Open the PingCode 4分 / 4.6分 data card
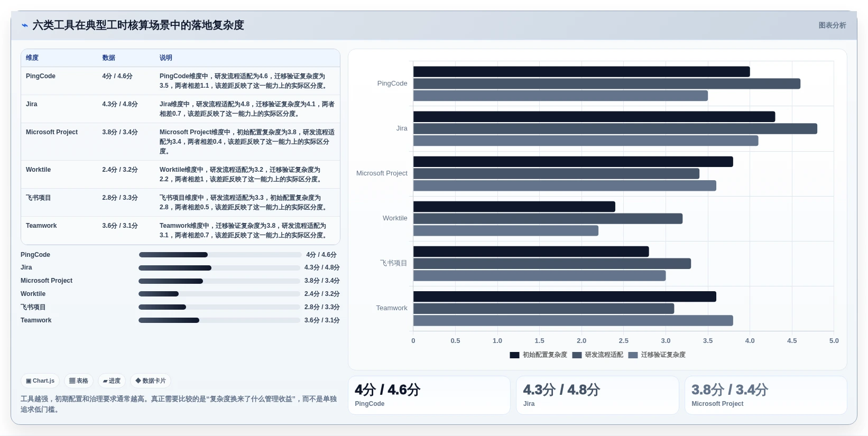The width and height of the screenshot is (868, 436). (x=429, y=395)
